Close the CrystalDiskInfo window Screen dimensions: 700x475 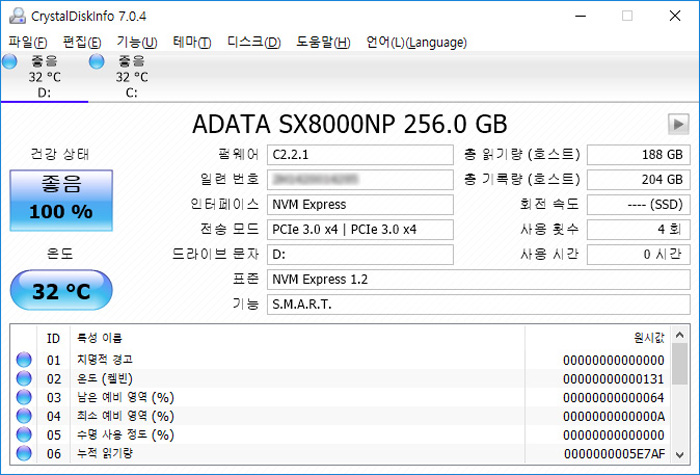pos(675,16)
